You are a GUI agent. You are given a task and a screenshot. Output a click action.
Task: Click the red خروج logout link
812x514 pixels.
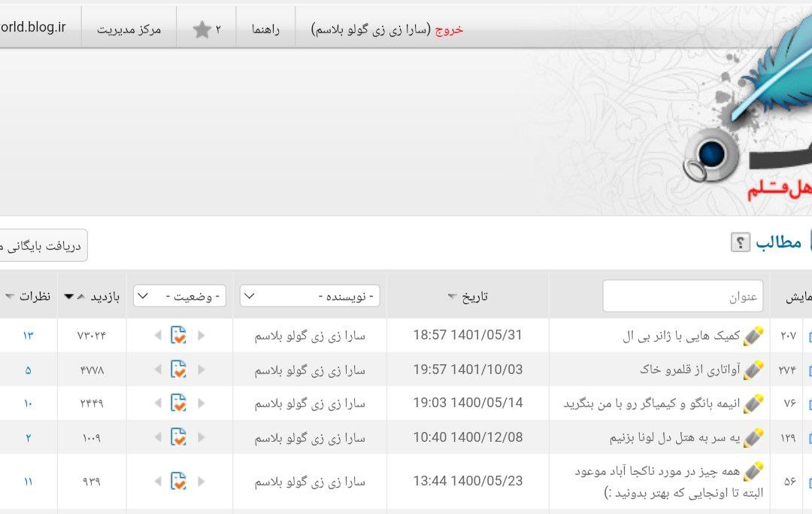click(x=450, y=29)
